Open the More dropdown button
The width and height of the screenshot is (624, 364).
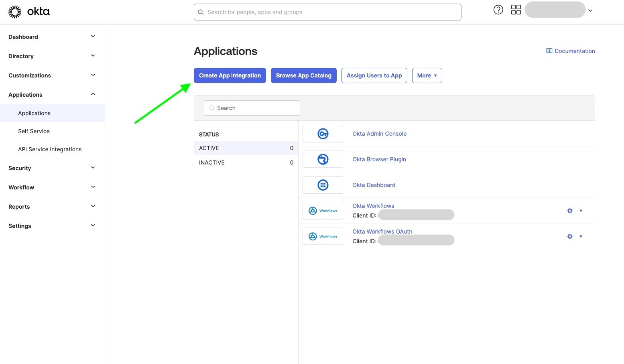[427, 75]
